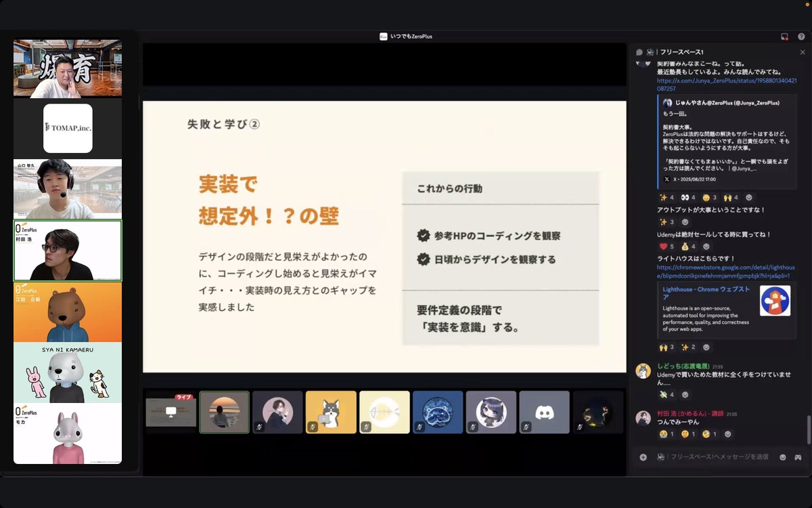
Task: Add a reaction to しどっち's Udemy message
Action: coord(685,396)
